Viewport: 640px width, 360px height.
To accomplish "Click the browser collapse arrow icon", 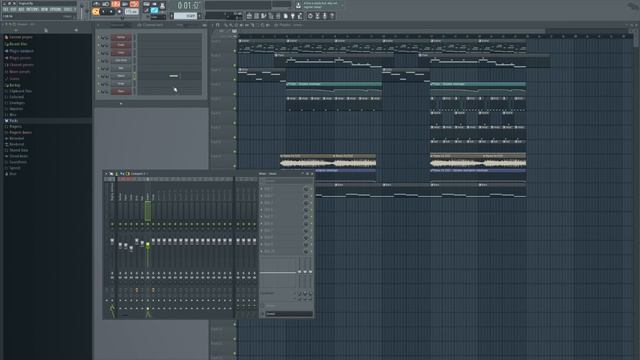I will pyautogui.click(x=15, y=30).
